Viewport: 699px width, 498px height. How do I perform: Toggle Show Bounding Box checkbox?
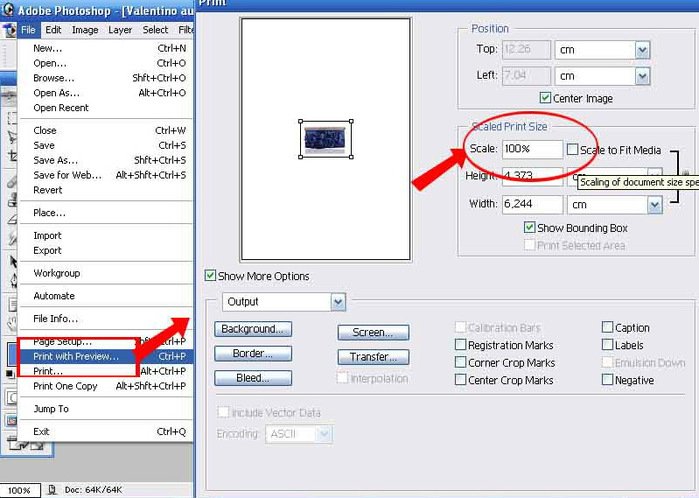pos(529,228)
